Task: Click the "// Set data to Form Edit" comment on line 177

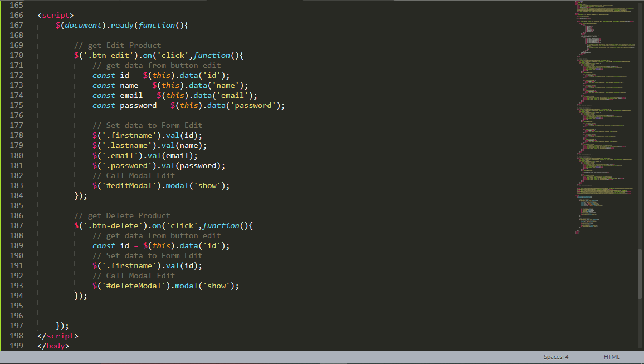Action: click(x=148, y=126)
